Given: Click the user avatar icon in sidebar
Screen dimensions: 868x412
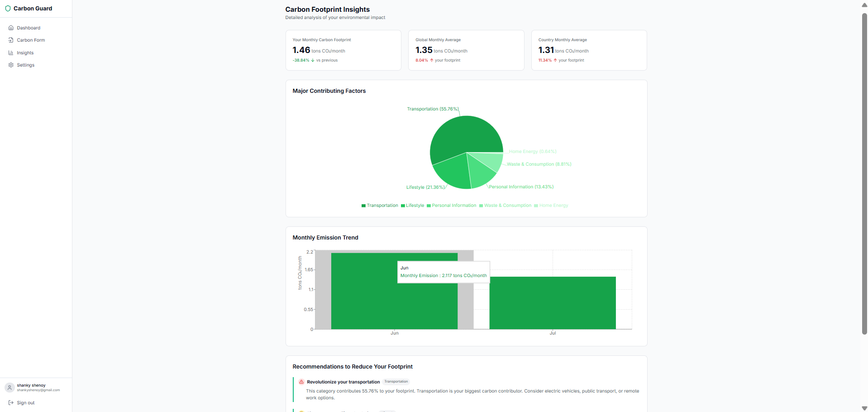Looking at the screenshot, I should pyautogui.click(x=10, y=388).
